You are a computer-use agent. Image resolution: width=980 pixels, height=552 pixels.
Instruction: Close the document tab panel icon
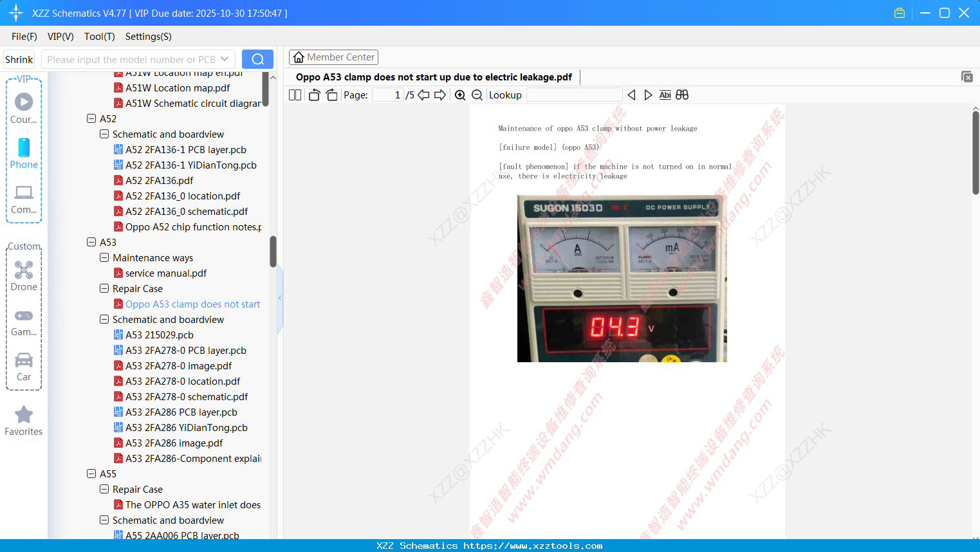click(967, 77)
